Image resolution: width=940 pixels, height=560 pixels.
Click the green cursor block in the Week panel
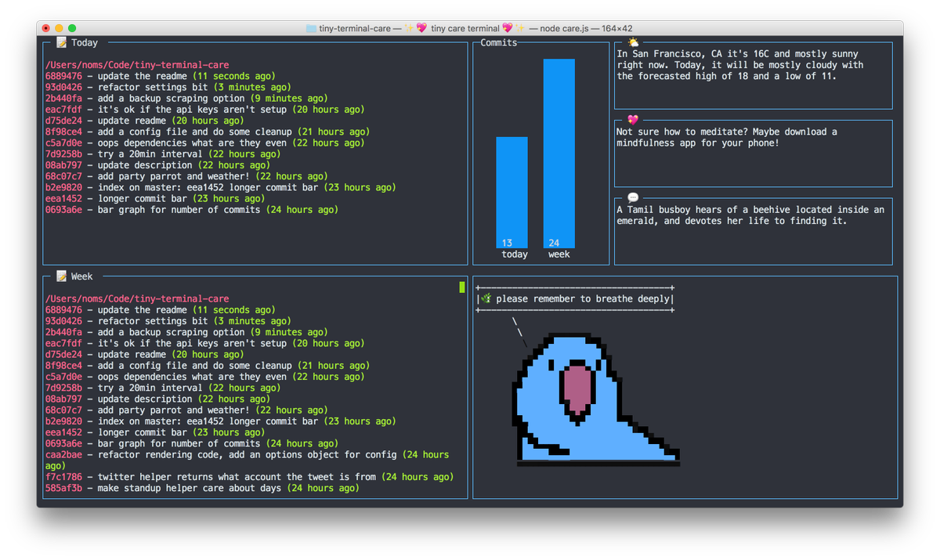[462, 287]
